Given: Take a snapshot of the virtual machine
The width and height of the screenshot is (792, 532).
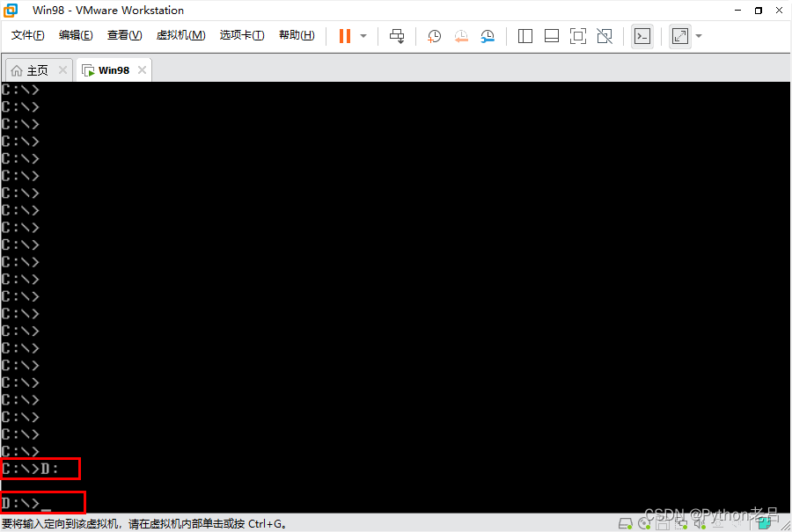Looking at the screenshot, I should [x=434, y=36].
